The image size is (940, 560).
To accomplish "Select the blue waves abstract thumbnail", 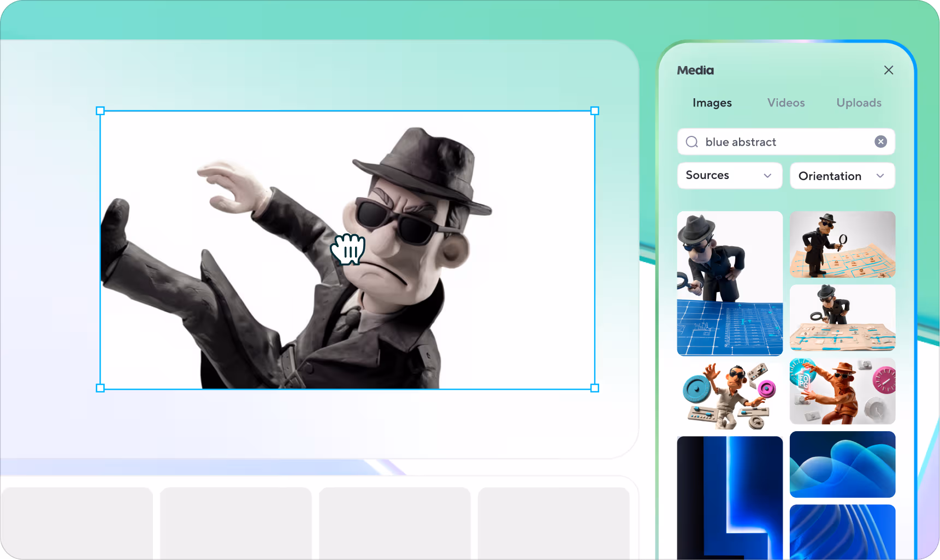I will (842, 464).
